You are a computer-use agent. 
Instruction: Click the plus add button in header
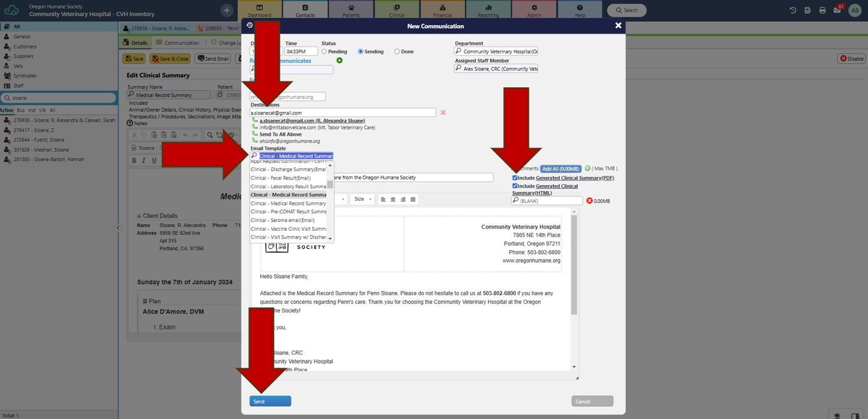coord(227,10)
